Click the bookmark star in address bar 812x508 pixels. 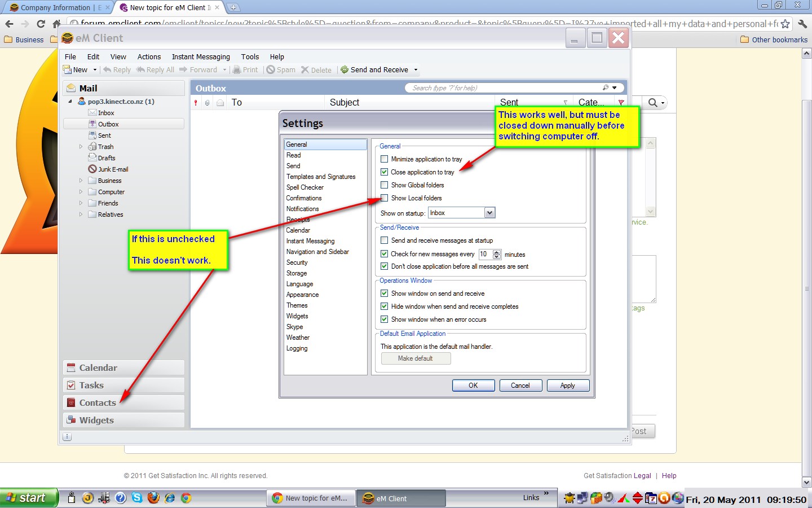(785, 24)
